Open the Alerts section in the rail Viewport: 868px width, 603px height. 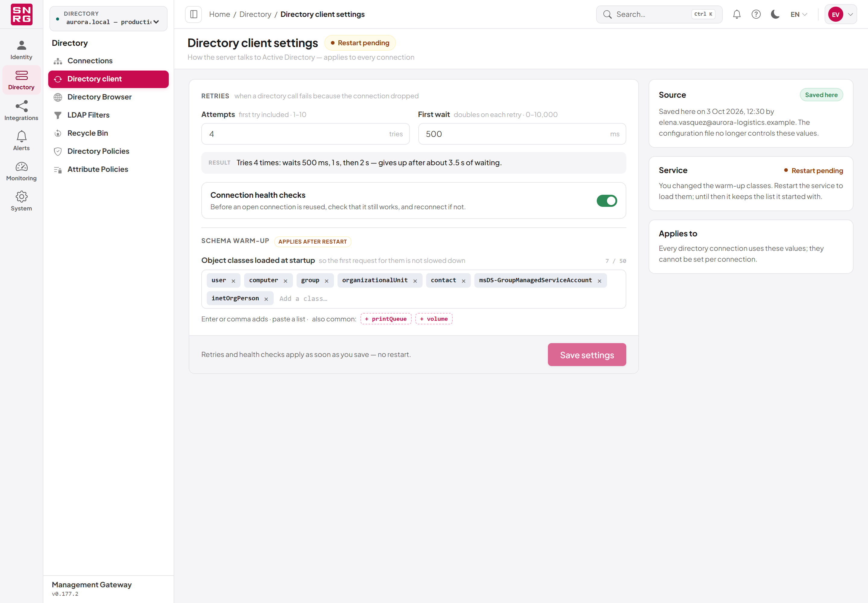point(21,141)
